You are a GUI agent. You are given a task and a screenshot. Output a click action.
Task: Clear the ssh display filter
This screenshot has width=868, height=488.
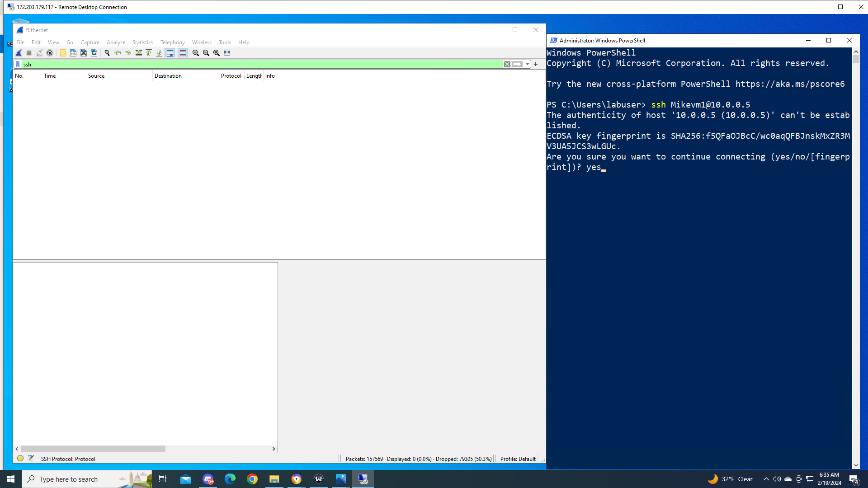point(507,64)
